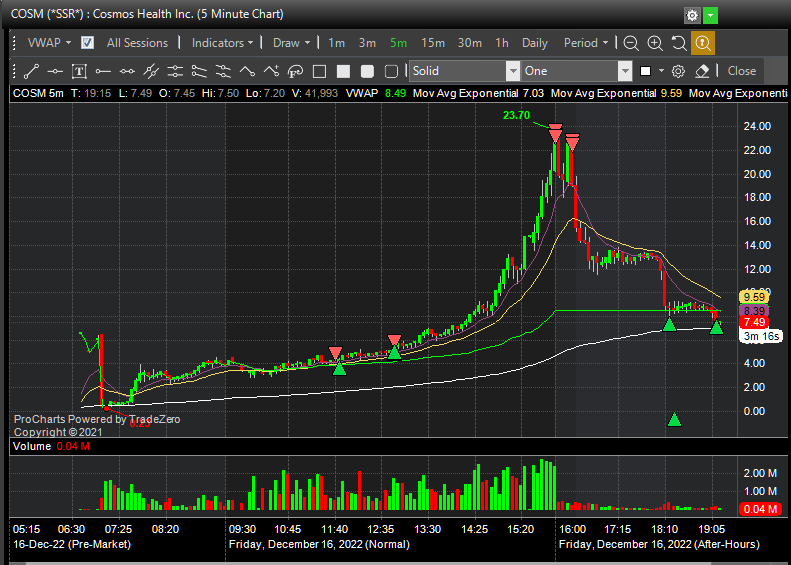Open the Period dropdown menu
The width and height of the screenshot is (791, 565).
(x=586, y=43)
